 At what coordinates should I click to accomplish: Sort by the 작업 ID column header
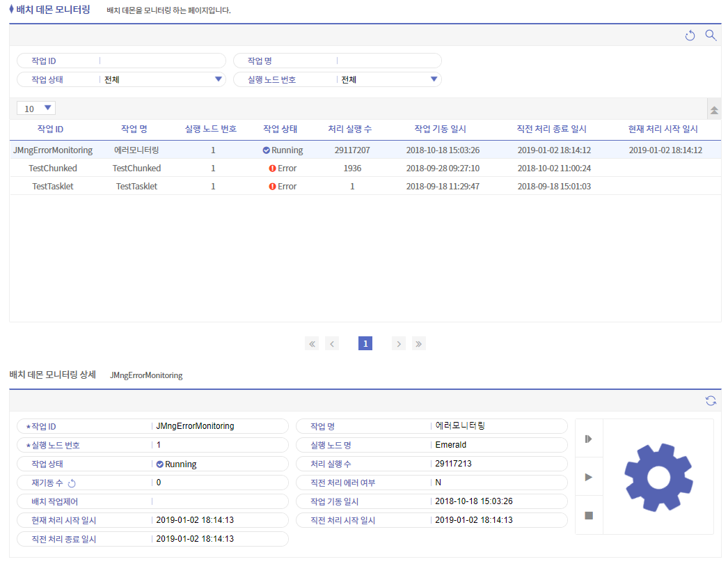point(51,129)
